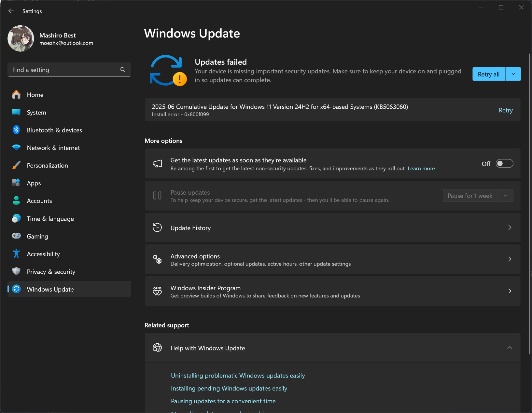Click the Time & language globe icon
The height and width of the screenshot is (413, 532).
(16, 218)
